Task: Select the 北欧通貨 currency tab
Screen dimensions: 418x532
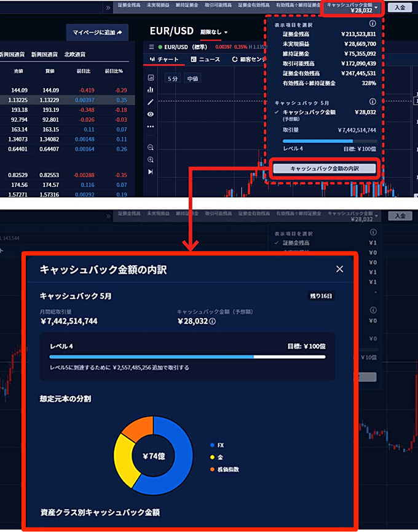Action: pos(75,54)
